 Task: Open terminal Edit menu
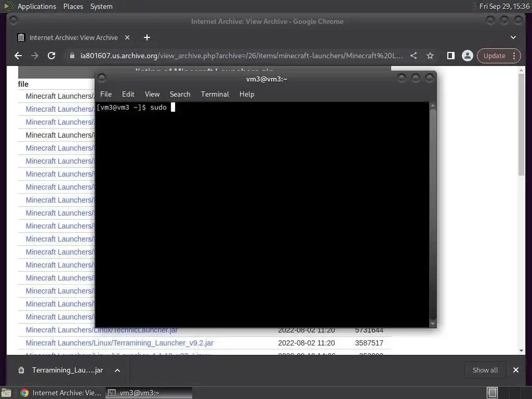pos(128,94)
